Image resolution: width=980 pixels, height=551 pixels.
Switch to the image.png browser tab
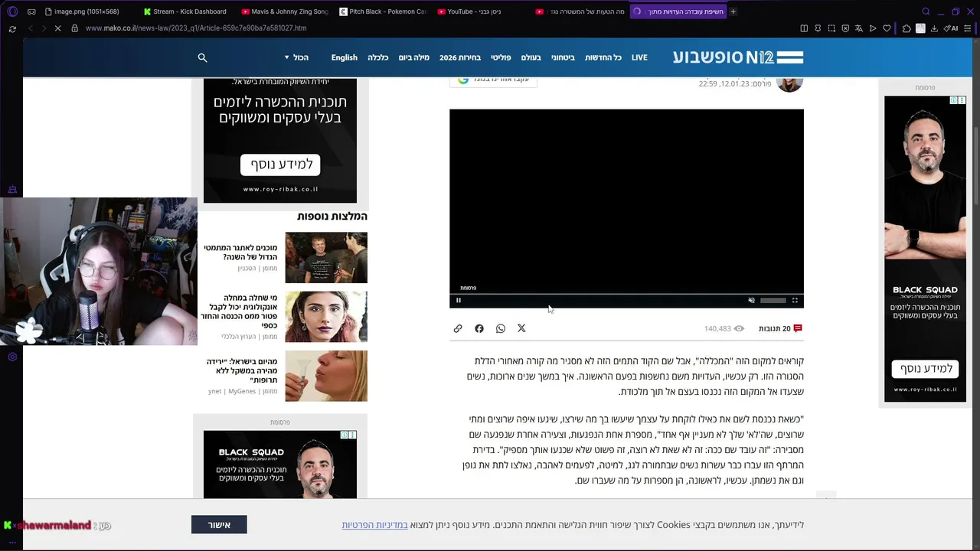tap(86, 11)
